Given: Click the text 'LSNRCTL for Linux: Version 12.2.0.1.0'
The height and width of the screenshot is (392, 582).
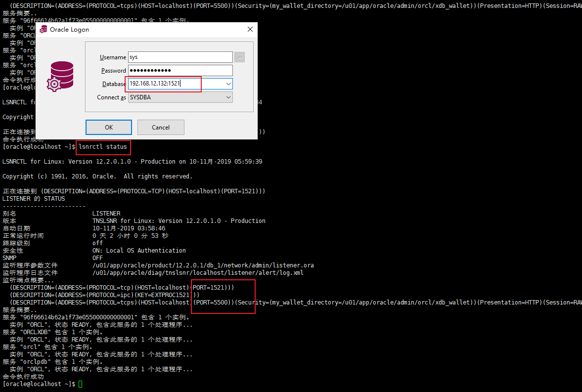Looking at the screenshot, I should [x=66, y=162].
